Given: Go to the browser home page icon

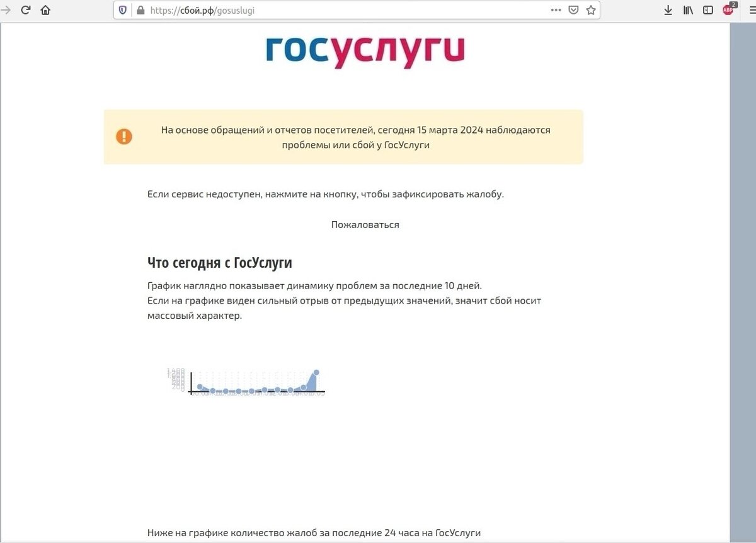Looking at the screenshot, I should 45,10.
